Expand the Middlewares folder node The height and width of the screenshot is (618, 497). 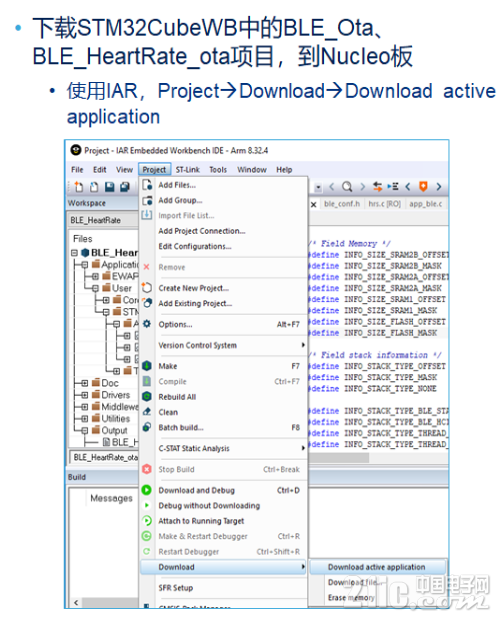click(x=85, y=406)
